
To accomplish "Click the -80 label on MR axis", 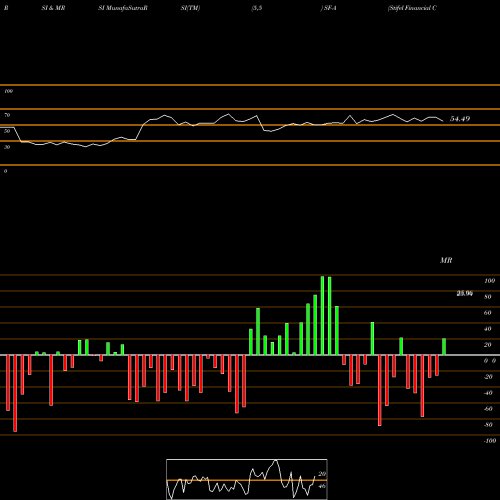I will [488, 425].
